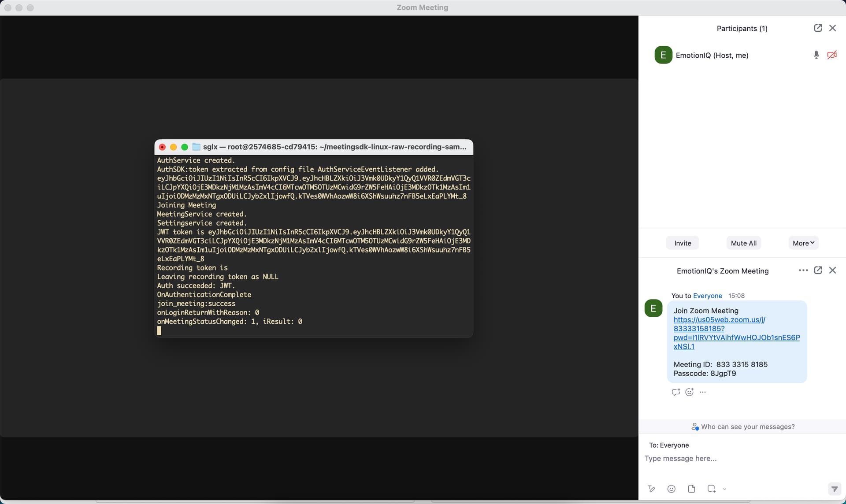Open message more-options ellipsis

coord(703,392)
